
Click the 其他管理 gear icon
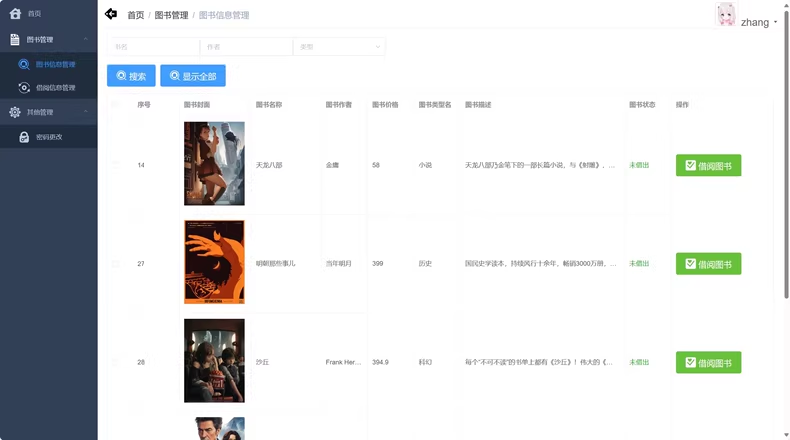pos(15,112)
